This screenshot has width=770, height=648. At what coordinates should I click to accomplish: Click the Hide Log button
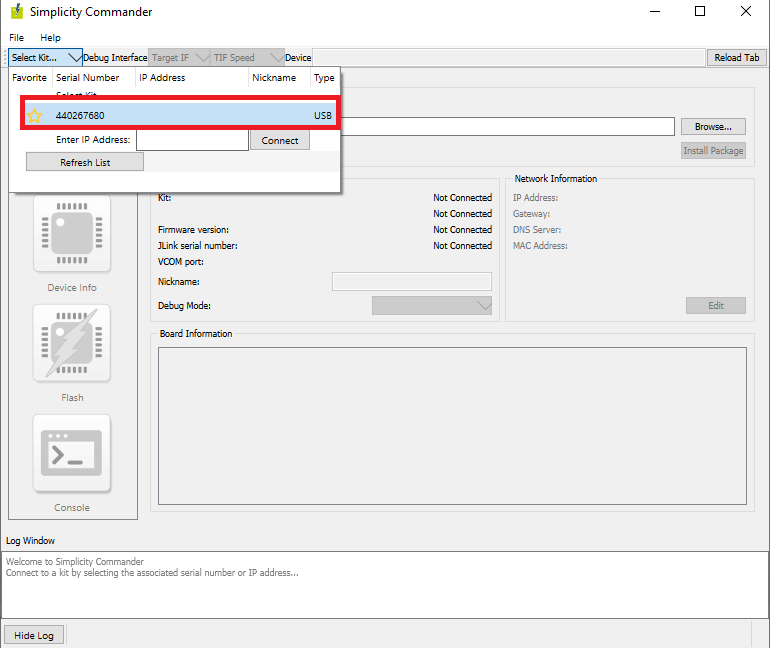tap(34, 635)
